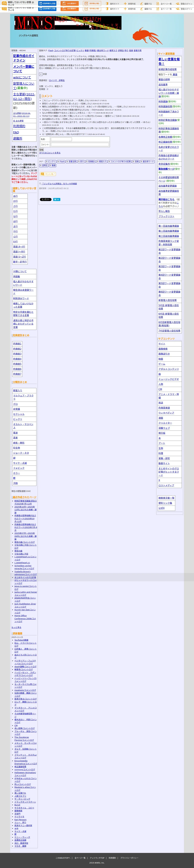Click the MNS Must Not Search banner logo
The height and width of the screenshot is (868, 194).
pyautogui.click(x=68, y=23)
